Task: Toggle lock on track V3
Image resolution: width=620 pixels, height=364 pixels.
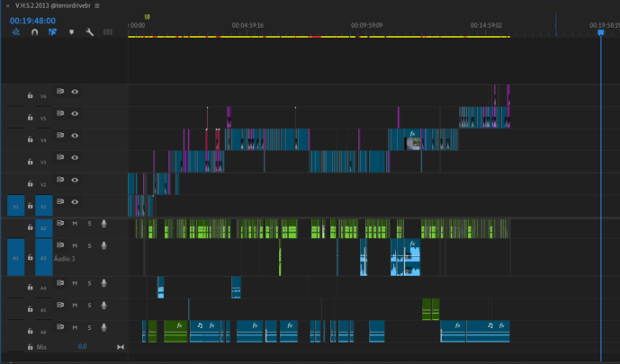Action: (x=30, y=162)
